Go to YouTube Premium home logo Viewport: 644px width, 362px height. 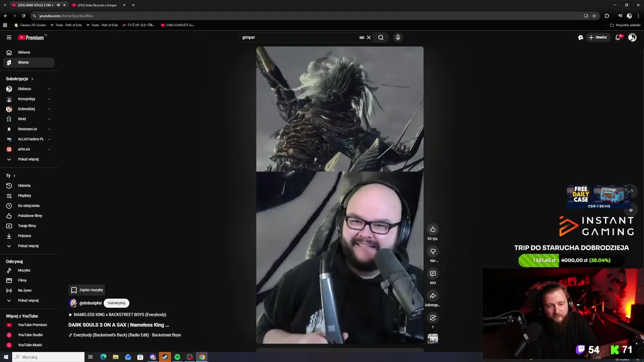[x=32, y=37]
